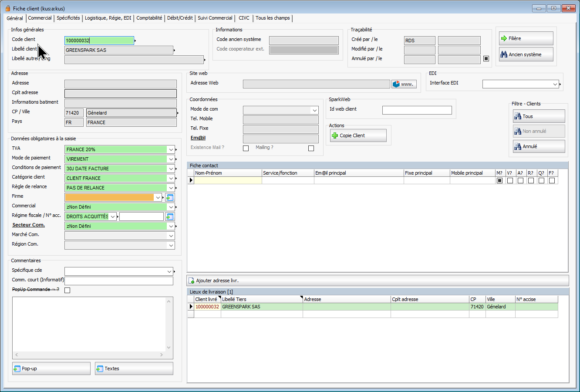Click the Filière green arrow icon

504,38
